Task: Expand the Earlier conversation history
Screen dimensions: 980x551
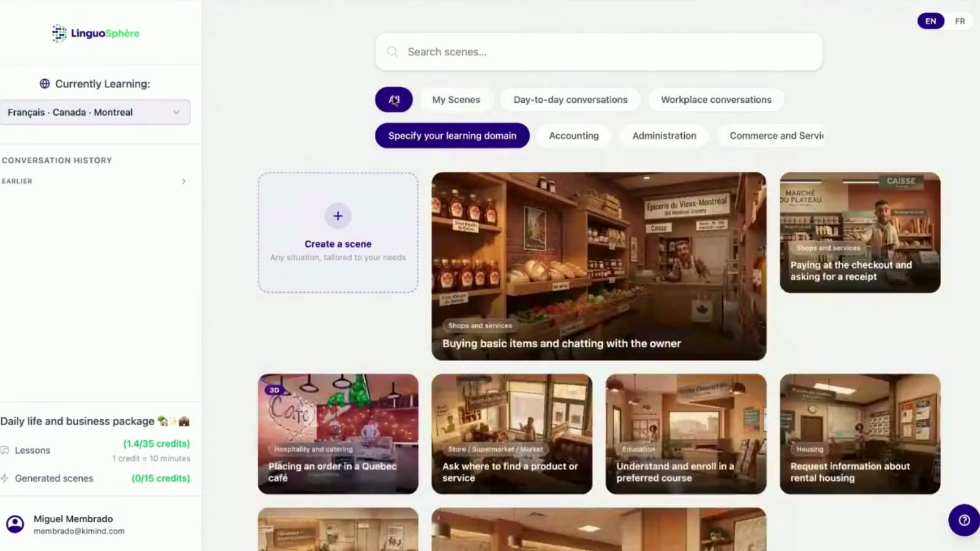Action: pyautogui.click(x=183, y=181)
